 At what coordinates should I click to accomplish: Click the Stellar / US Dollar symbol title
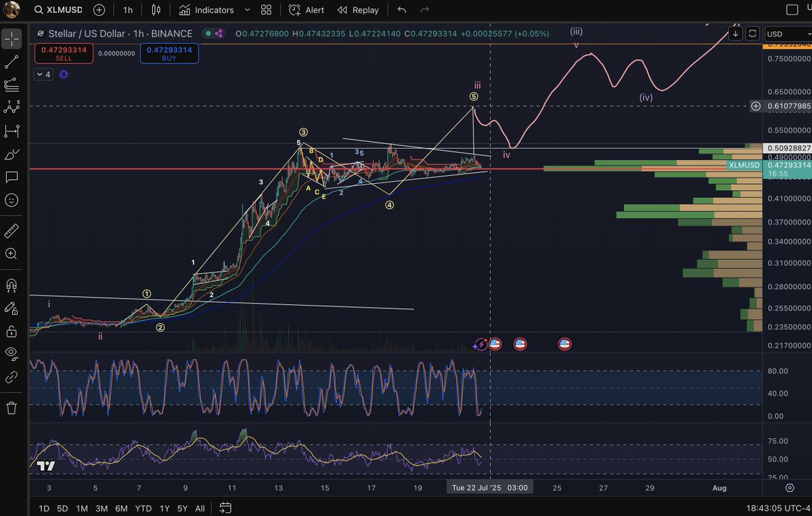pyautogui.click(x=120, y=33)
